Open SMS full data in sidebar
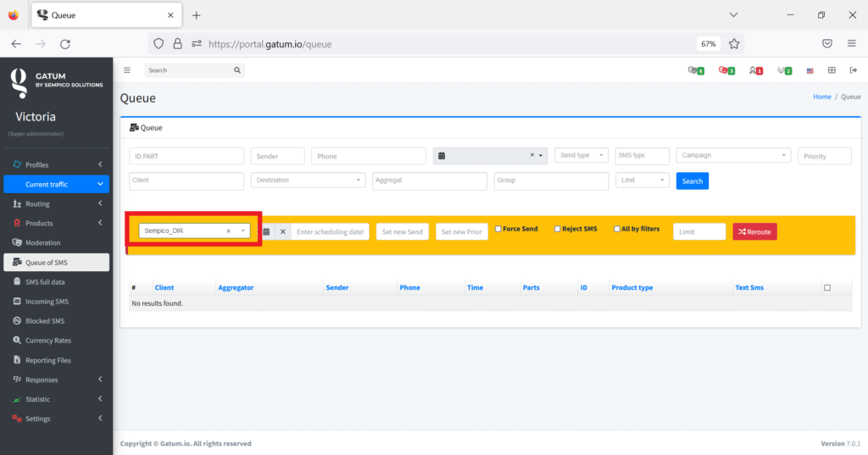This screenshot has width=868, height=455. pyautogui.click(x=56, y=282)
